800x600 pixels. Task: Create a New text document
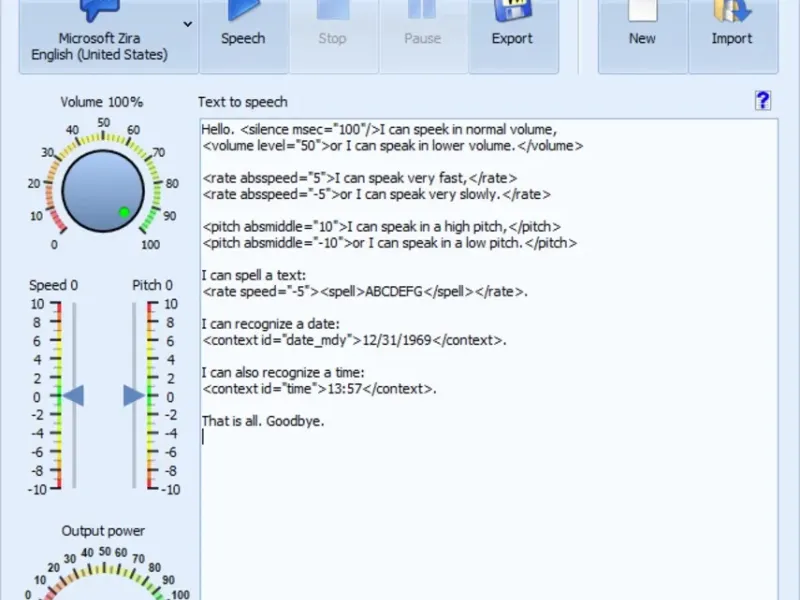[642, 36]
